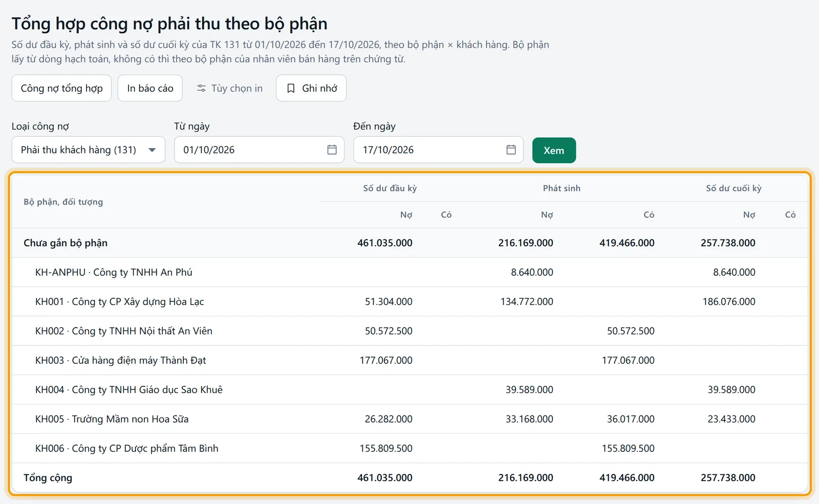Open the calendar icon in Đến ngày field
The image size is (819, 504).
point(511,149)
